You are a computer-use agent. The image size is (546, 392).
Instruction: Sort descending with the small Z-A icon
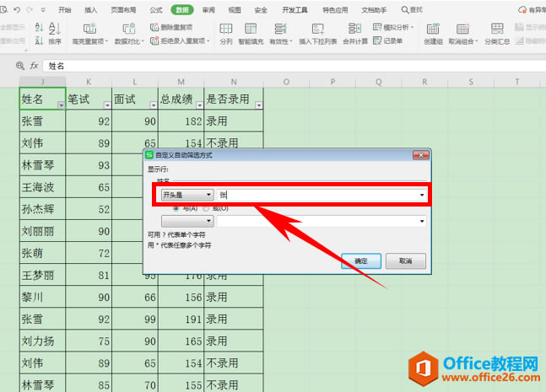click(40, 41)
